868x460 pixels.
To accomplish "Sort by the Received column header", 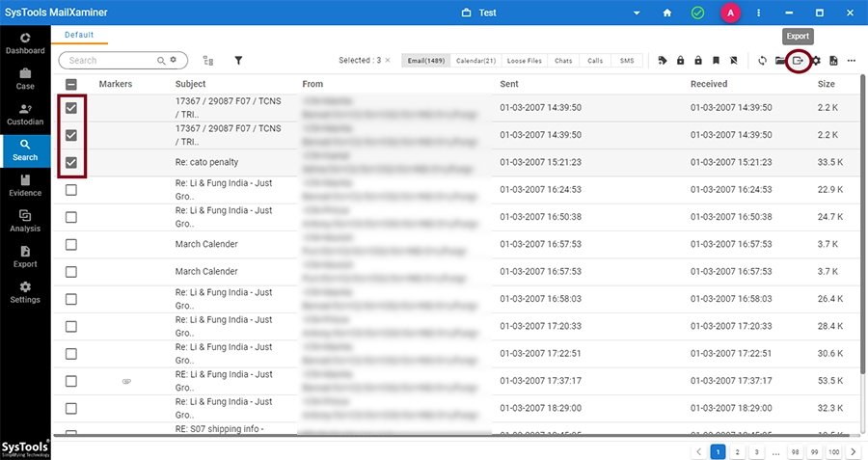I will pyautogui.click(x=709, y=84).
